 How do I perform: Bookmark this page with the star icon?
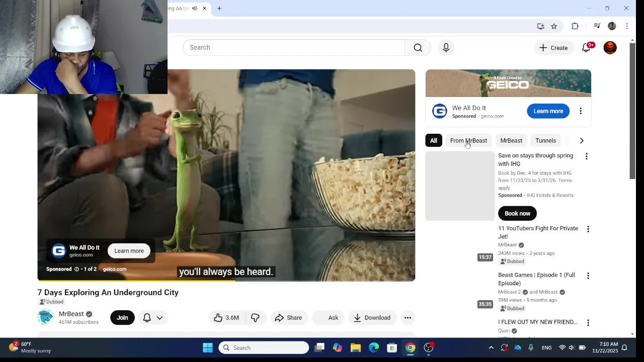554,26
